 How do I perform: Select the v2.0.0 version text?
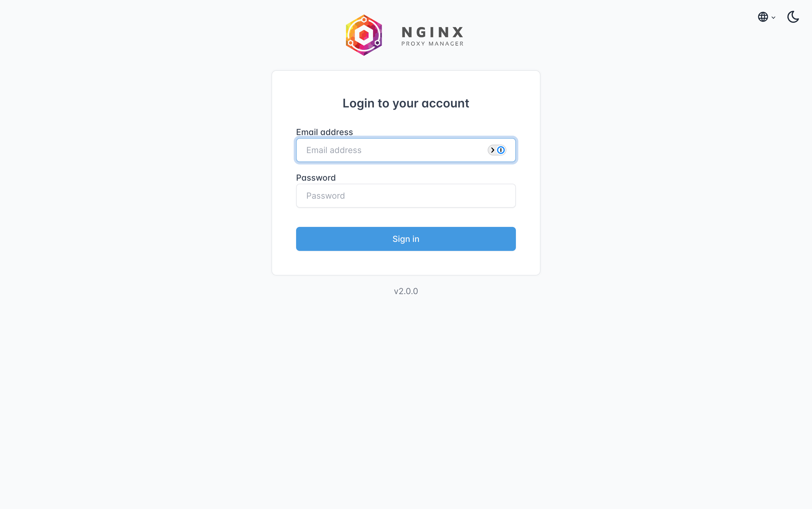(x=406, y=291)
